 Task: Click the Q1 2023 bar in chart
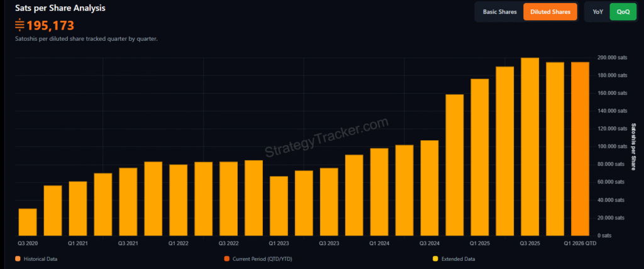pos(279,205)
